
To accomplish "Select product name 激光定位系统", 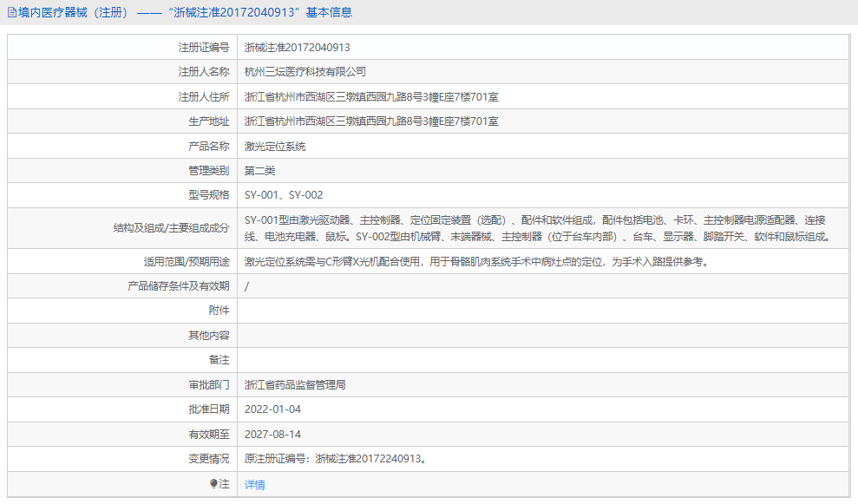I will point(275,147).
